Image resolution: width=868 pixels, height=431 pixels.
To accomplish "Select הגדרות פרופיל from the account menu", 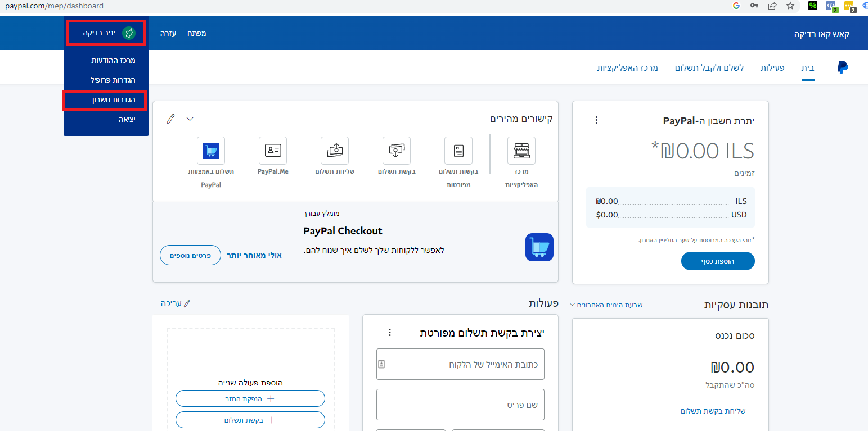I will [x=113, y=80].
